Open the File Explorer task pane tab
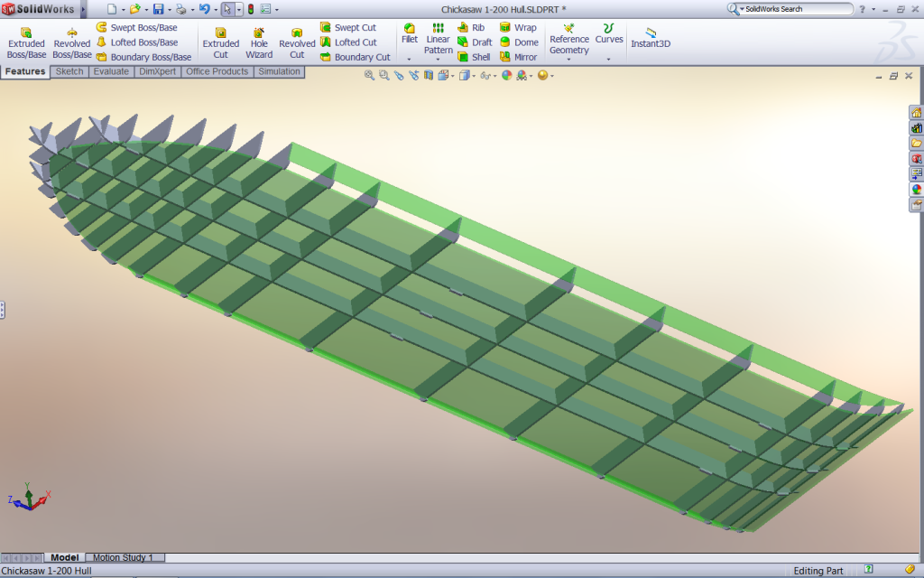This screenshot has width=924, height=578. [917, 144]
